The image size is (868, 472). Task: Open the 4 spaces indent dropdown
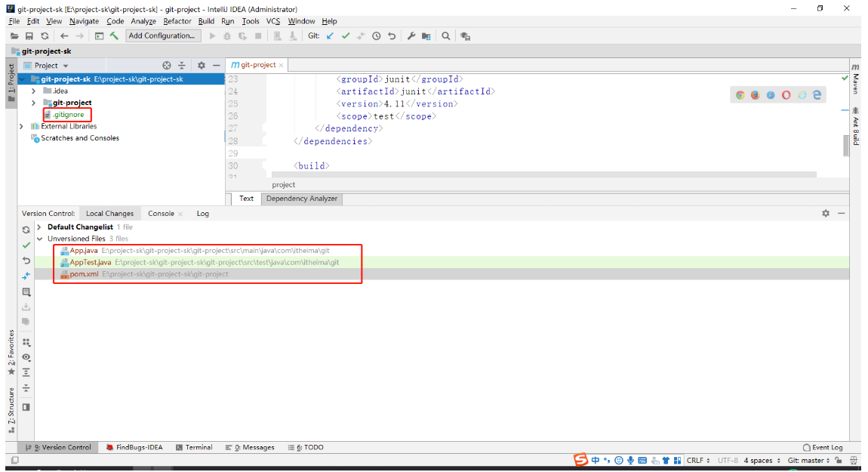pyautogui.click(x=762, y=461)
